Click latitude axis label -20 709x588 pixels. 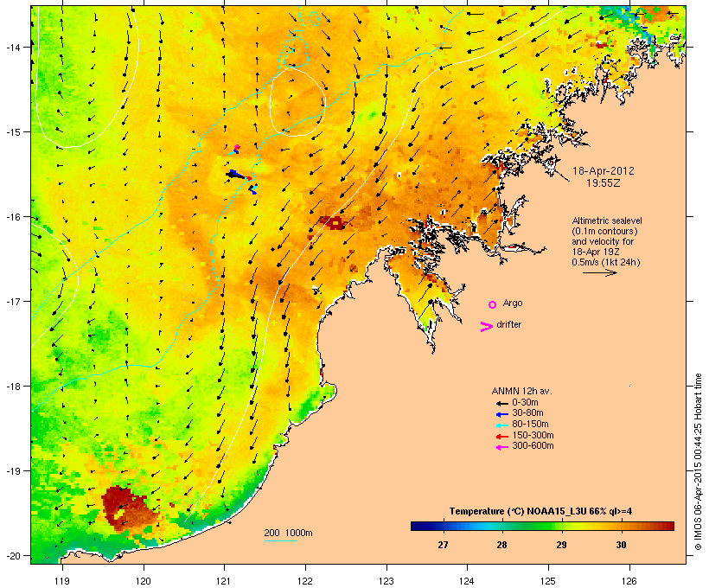click(13, 555)
